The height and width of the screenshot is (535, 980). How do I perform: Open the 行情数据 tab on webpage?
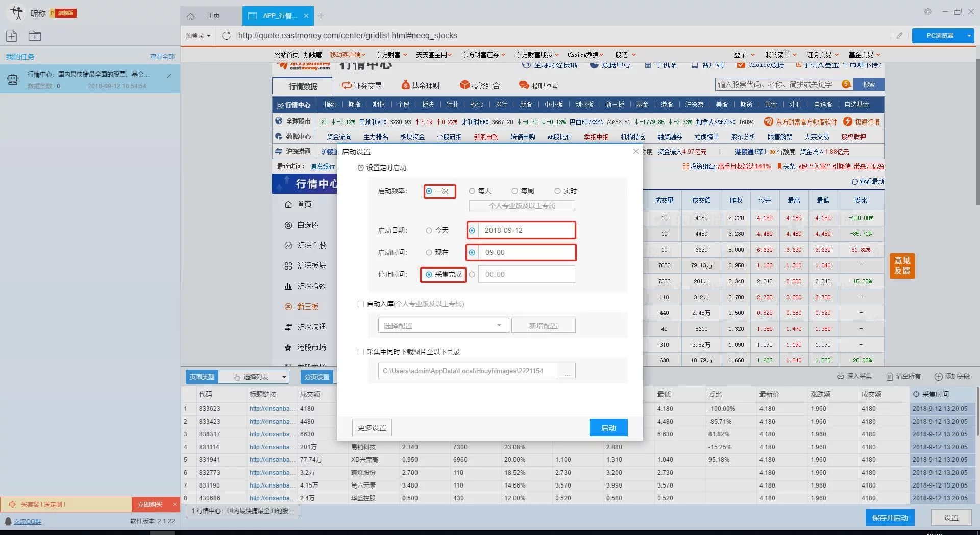[x=303, y=86]
